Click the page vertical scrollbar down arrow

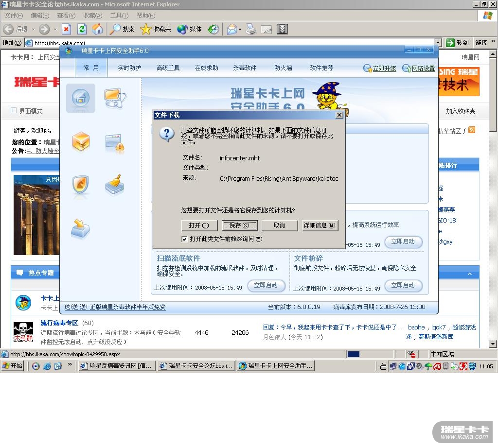pos(493,344)
